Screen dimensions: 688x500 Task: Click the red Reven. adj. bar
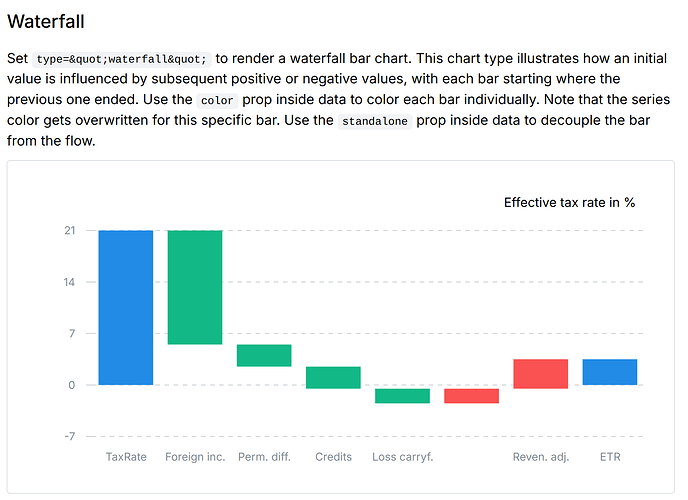click(x=540, y=373)
